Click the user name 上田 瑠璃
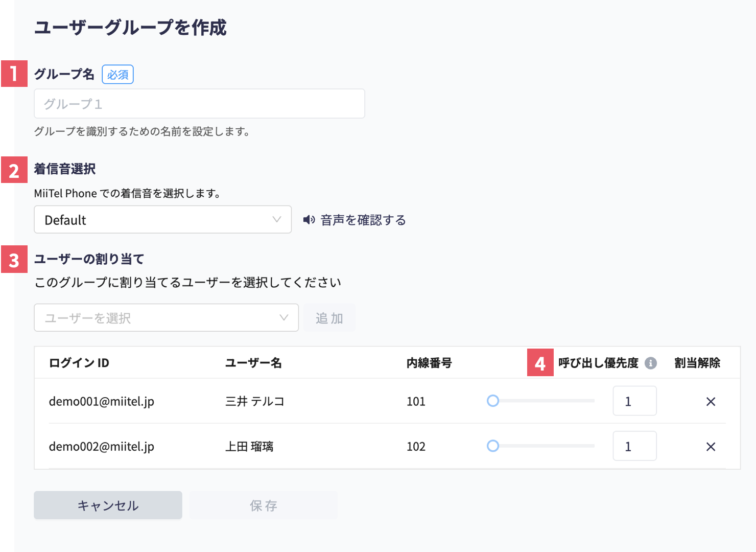This screenshot has width=756, height=552. point(249,446)
